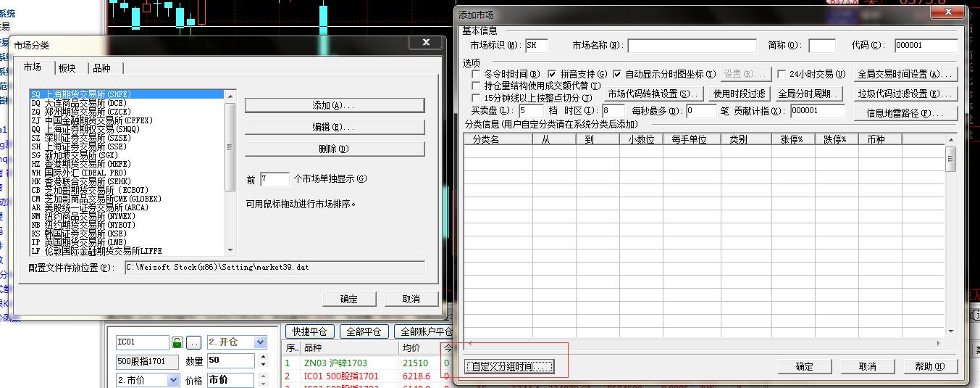This screenshot has width=980, height=388.
Task: Confirm 添加市场 dialog with 确定
Action: pos(805,366)
